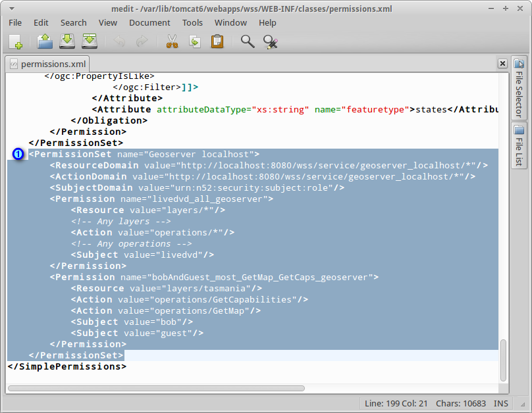Click the PermissionSet name="Geoserver localhost" line
Viewport: 532px width, 413px height.
(144, 154)
